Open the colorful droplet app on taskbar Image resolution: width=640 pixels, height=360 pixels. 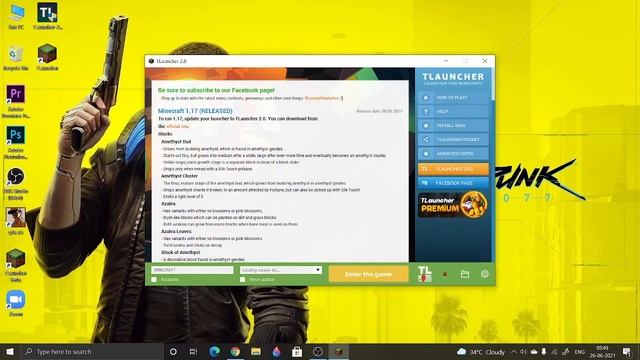tap(276, 351)
